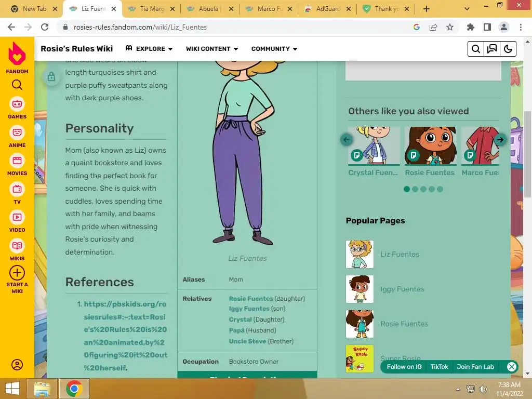The height and width of the screenshot is (399, 532).
Task: Open the user profile icon in sidebar
Action: [17, 365]
